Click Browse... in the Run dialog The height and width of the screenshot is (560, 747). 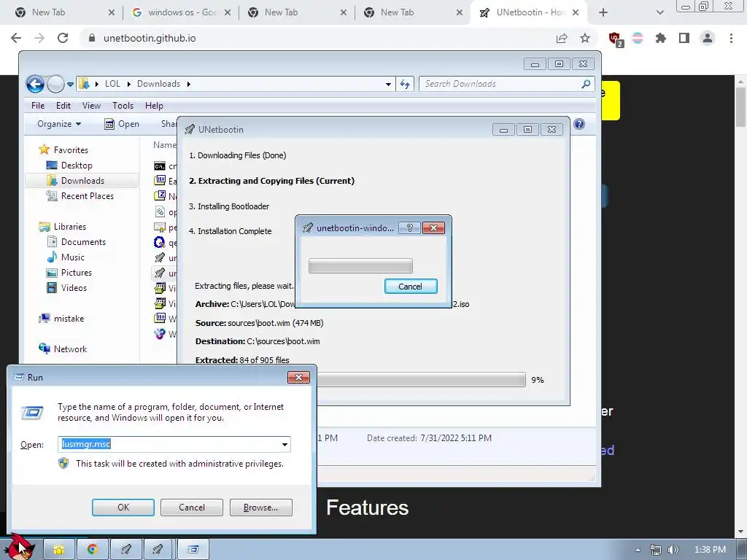tap(260, 507)
